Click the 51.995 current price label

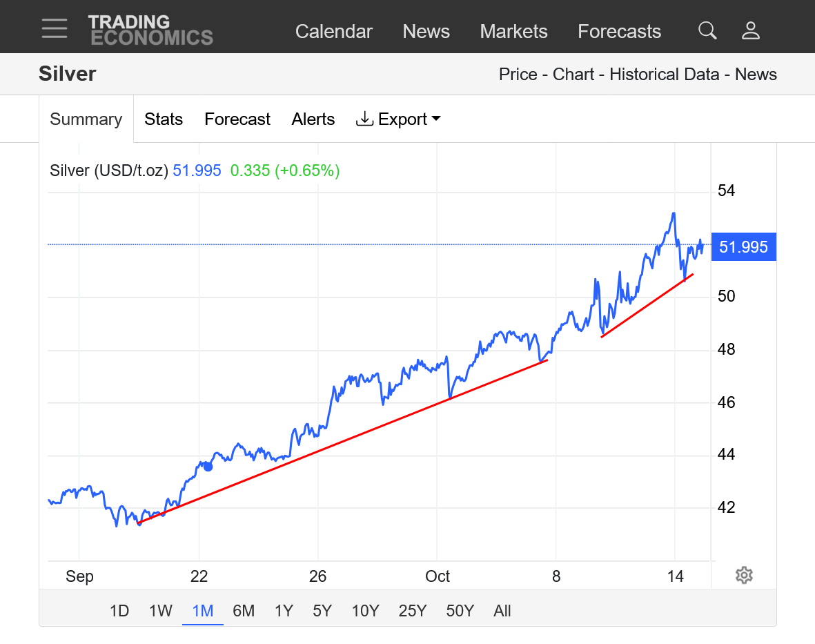(x=743, y=247)
